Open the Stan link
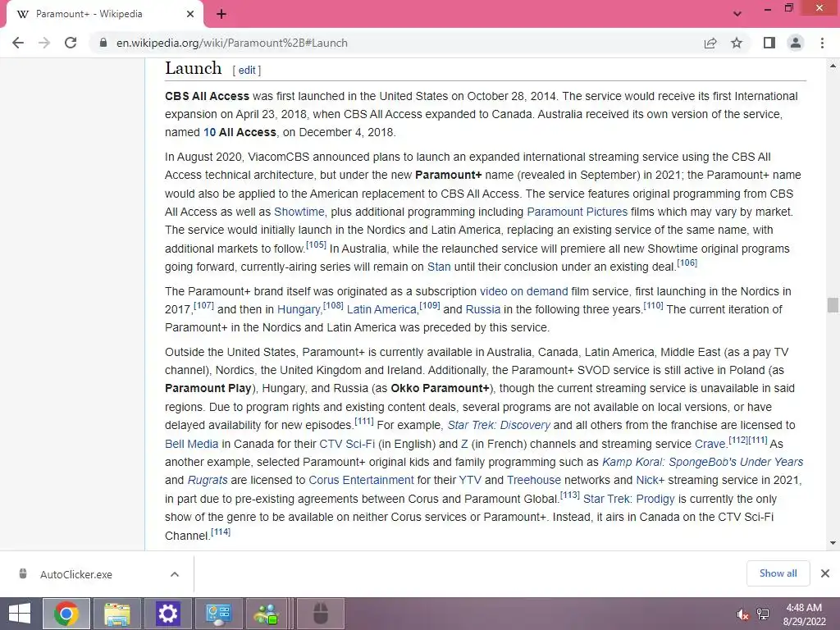Viewport: 840px width, 630px height. coord(439,267)
